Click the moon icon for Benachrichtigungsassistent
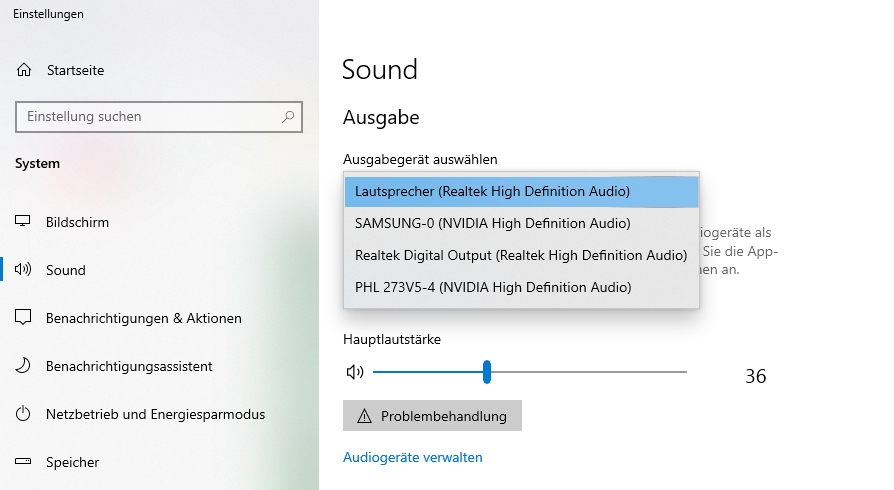Viewport: 894px width, 490px height. [x=23, y=365]
